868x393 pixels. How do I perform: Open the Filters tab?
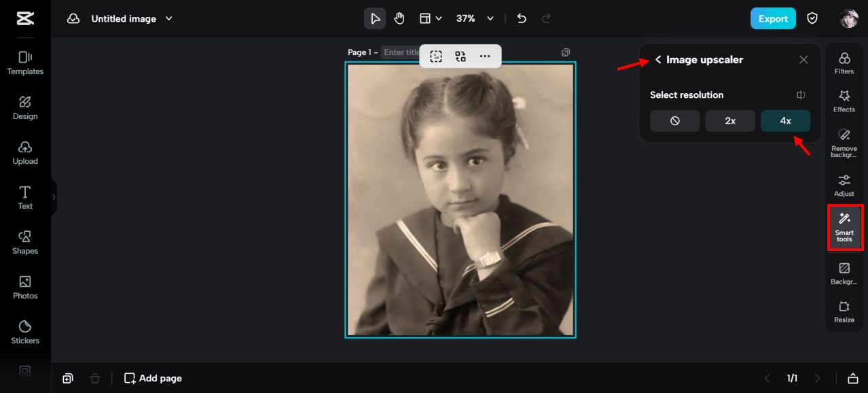[x=844, y=63]
